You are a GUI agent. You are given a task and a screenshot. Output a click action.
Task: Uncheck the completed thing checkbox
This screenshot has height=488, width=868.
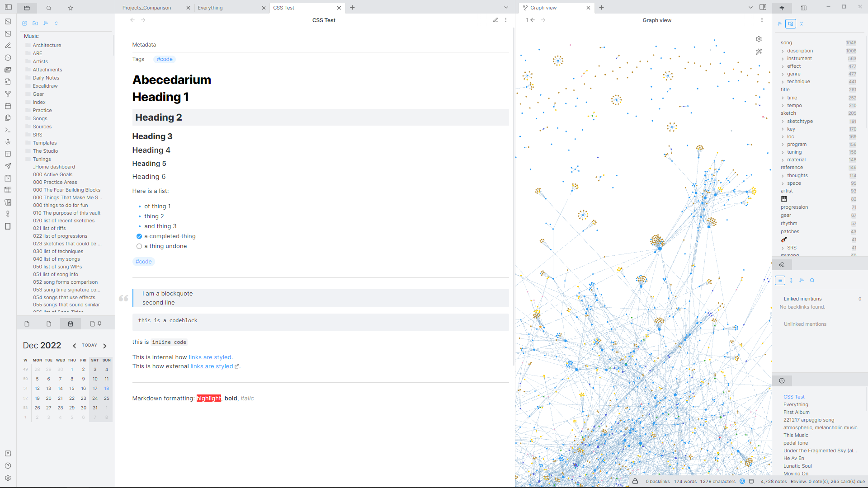(x=139, y=236)
